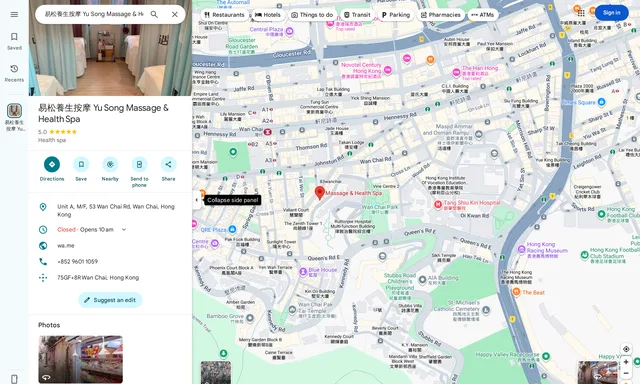The width and height of the screenshot is (640, 384).
Task: Click the address Unit A, M/F, 53 Wan Chai Rd
Action: coord(110,210)
